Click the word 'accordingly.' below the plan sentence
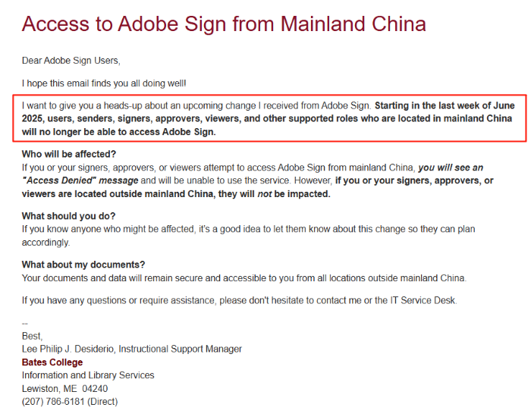The width and height of the screenshot is (531, 420). pyautogui.click(x=46, y=243)
